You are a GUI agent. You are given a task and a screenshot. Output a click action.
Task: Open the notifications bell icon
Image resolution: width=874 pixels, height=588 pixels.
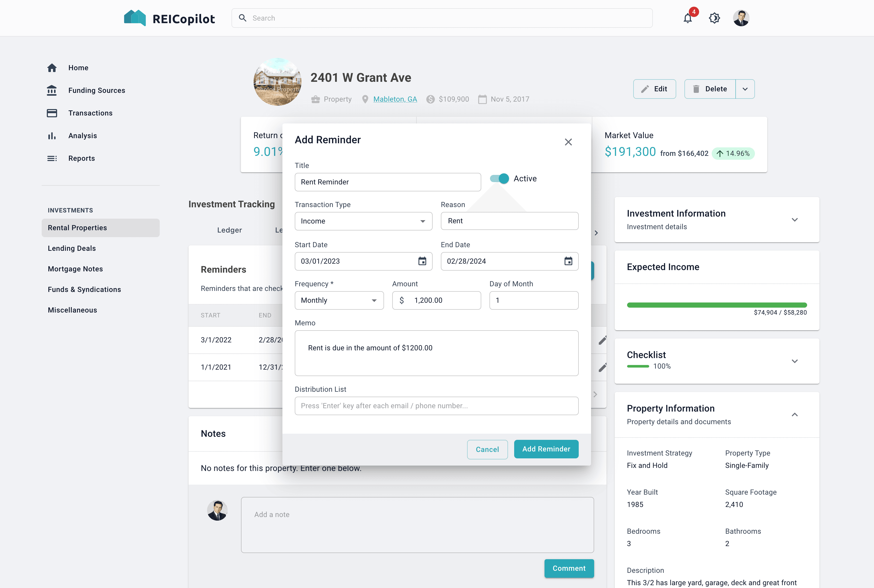[687, 18]
